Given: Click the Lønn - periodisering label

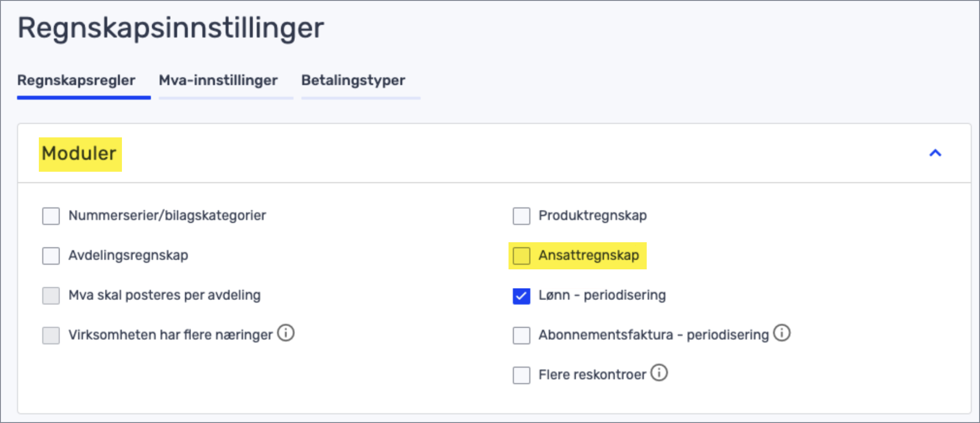Looking at the screenshot, I should 602,295.
